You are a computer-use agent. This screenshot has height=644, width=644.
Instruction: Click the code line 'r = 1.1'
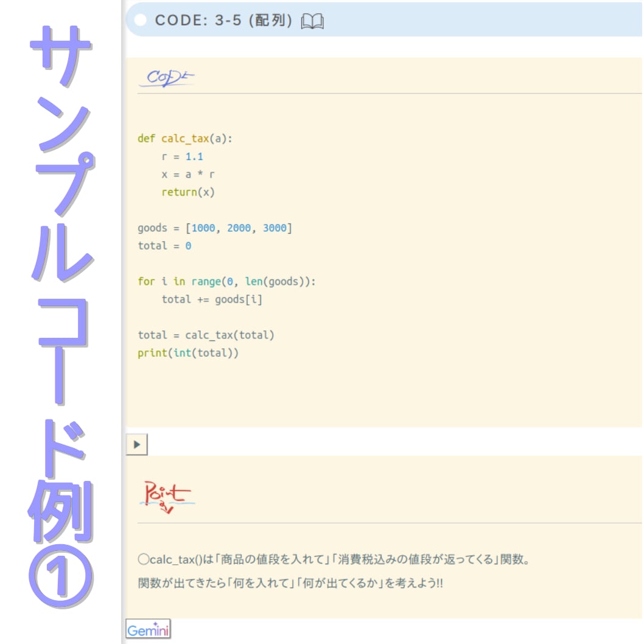tap(183, 156)
